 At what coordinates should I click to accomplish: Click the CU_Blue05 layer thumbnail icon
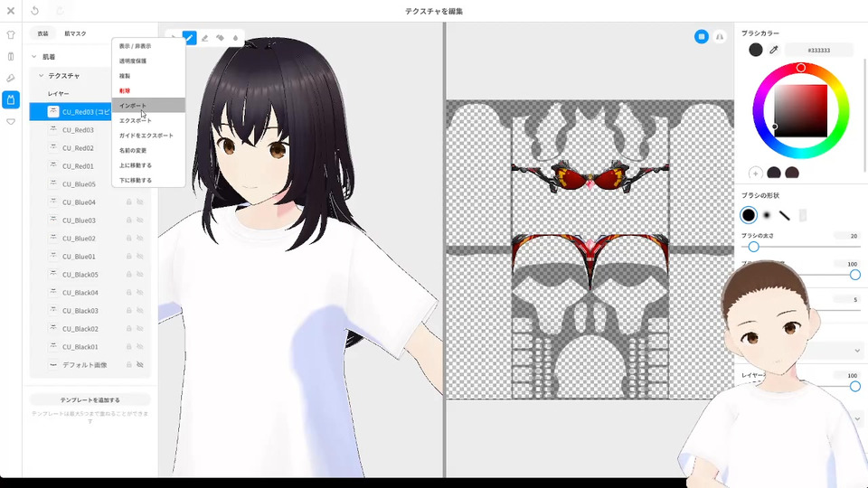click(x=53, y=183)
